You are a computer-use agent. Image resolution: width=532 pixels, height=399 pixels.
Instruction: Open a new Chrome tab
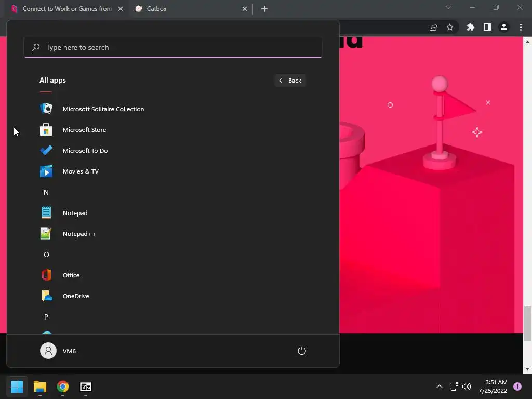pyautogui.click(x=264, y=9)
